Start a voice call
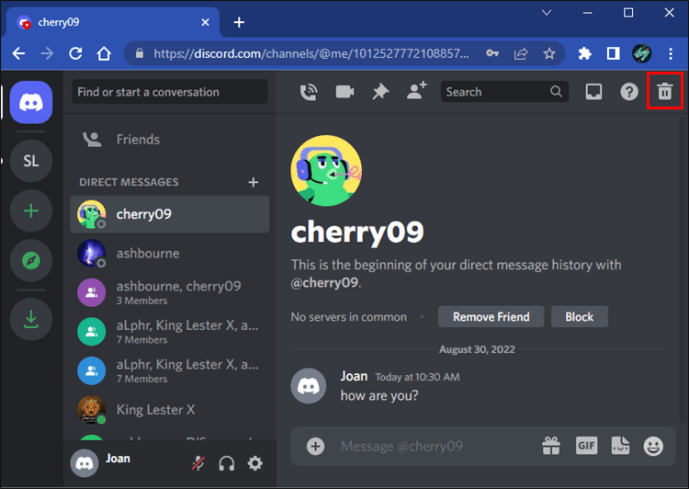689x489 pixels. [x=308, y=92]
